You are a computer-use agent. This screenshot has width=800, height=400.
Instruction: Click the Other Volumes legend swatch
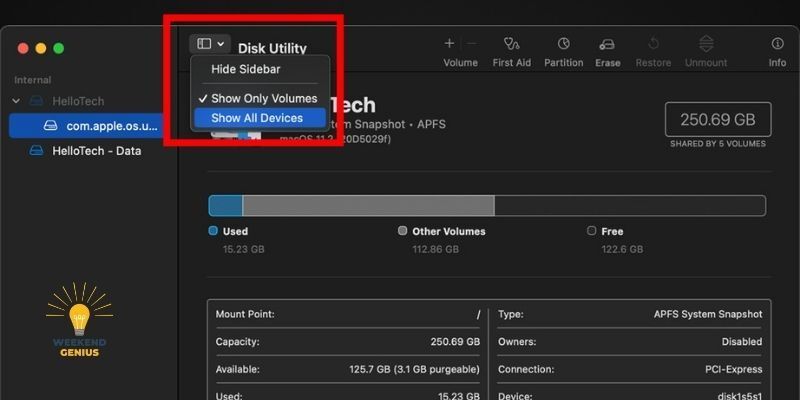click(403, 231)
